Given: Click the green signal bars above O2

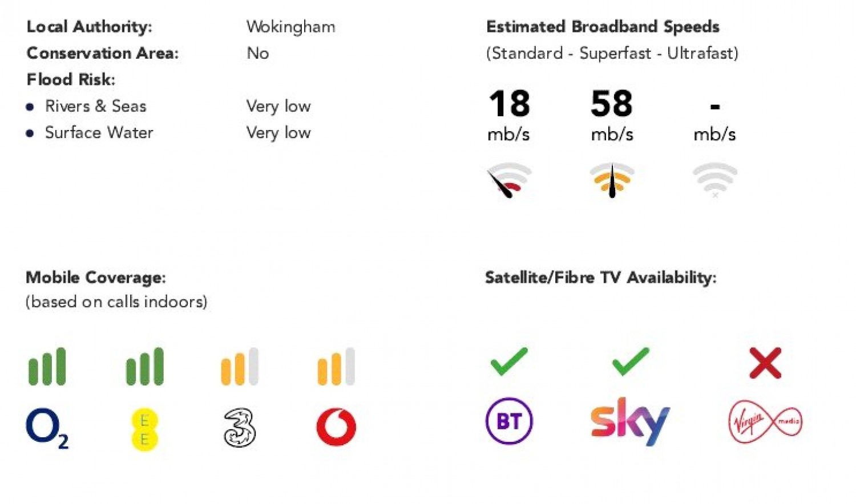Looking at the screenshot, I should click(x=47, y=367).
